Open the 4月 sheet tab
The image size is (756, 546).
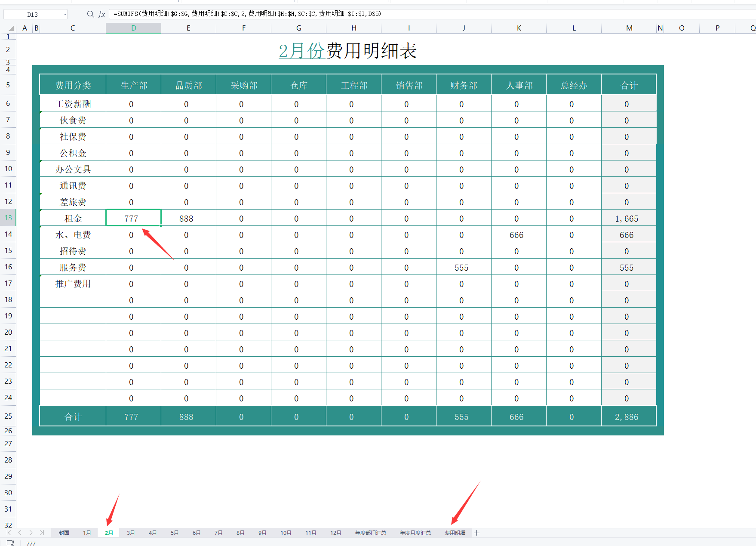click(153, 533)
